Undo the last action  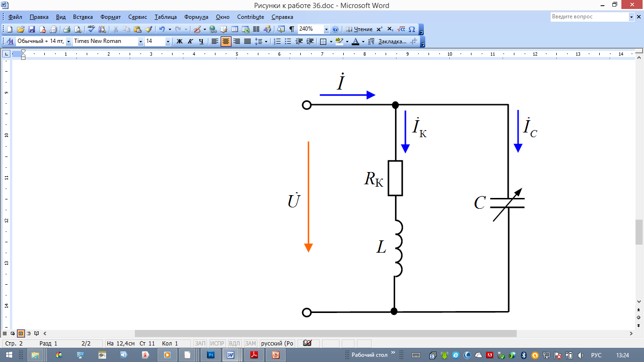tap(162, 29)
